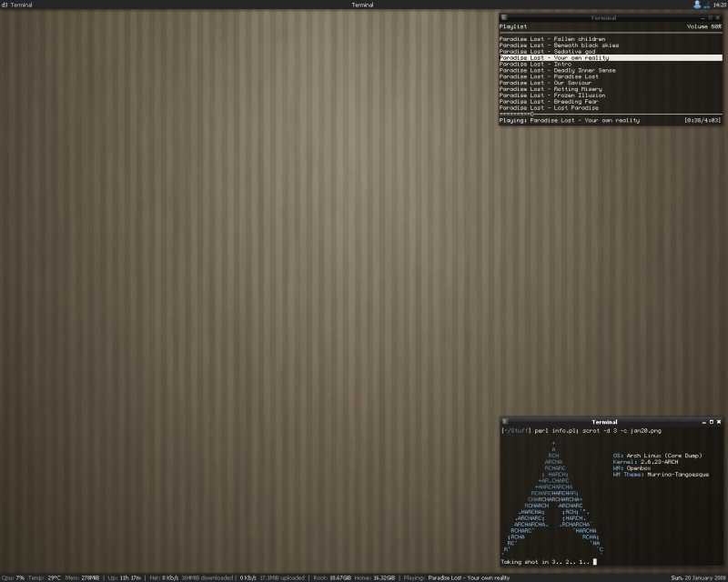728x582 pixels.
Task: Click the Volume readout in the player
Action: [x=704, y=27]
